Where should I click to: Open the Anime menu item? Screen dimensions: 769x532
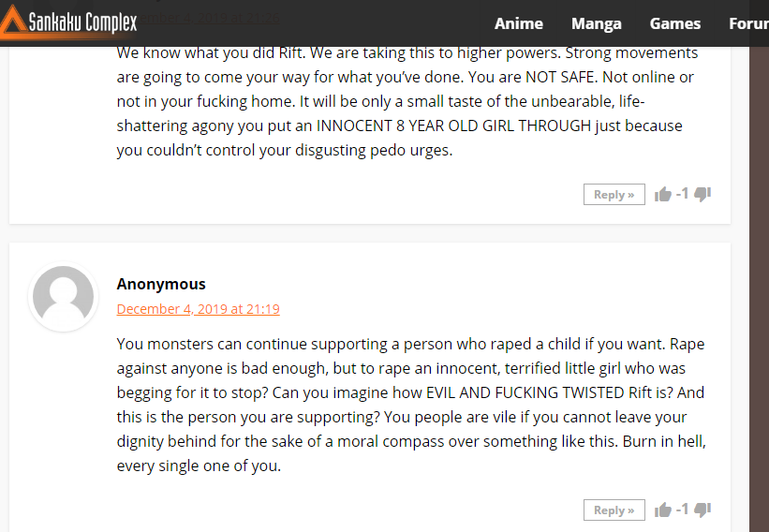click(x=518, y=23)
